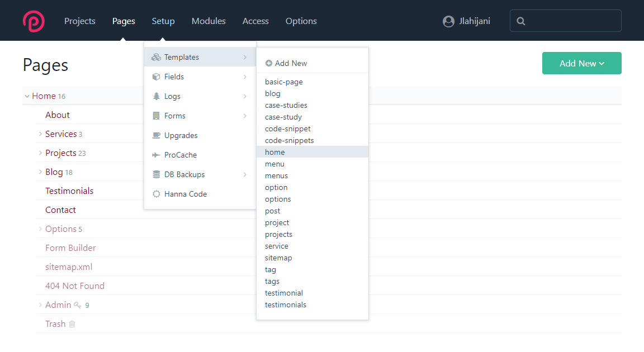Screen dimensions: 644x352
Task: Open the Testimonials page for editing
Action: pos(69,191)
